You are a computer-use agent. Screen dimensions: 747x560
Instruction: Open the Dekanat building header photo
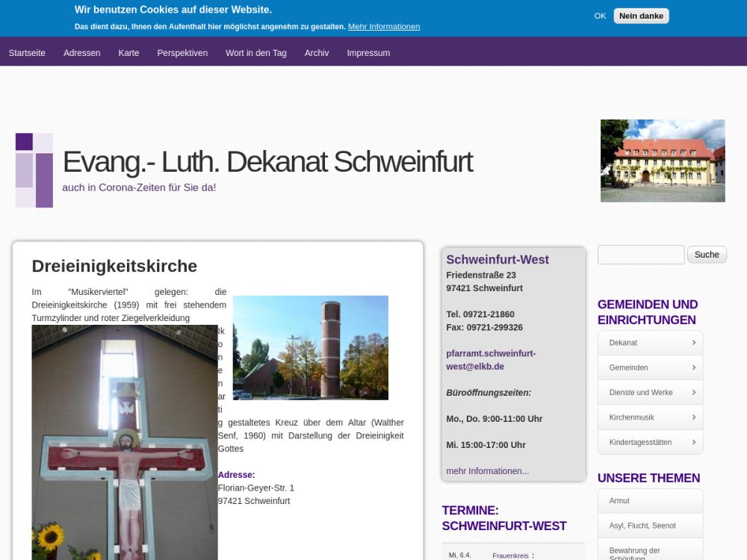663,161
